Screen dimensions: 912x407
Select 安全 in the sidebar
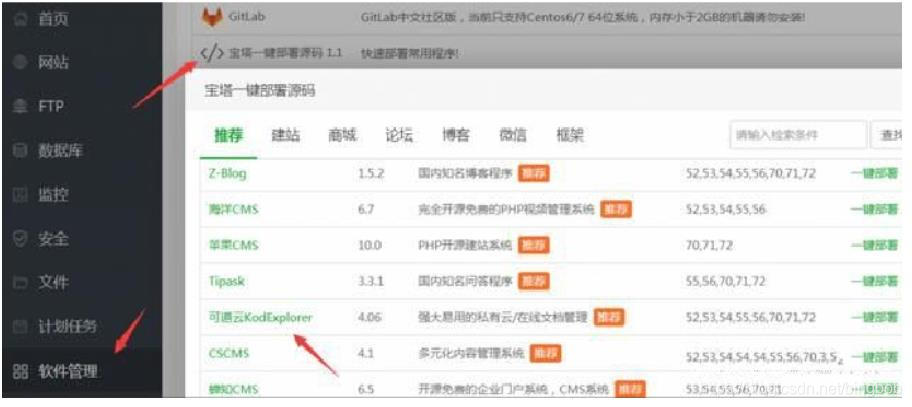(53, 238)
